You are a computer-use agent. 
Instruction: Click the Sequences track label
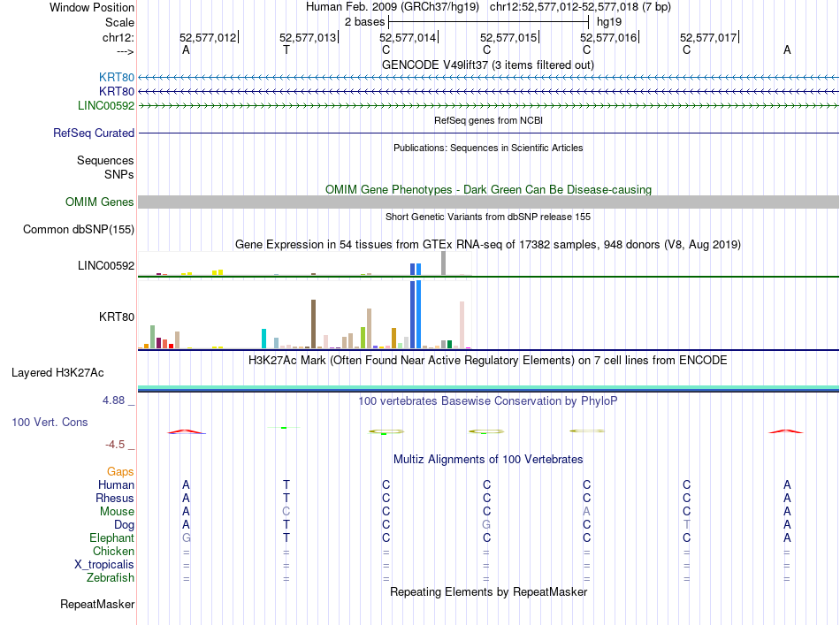[x=105, y=160]
